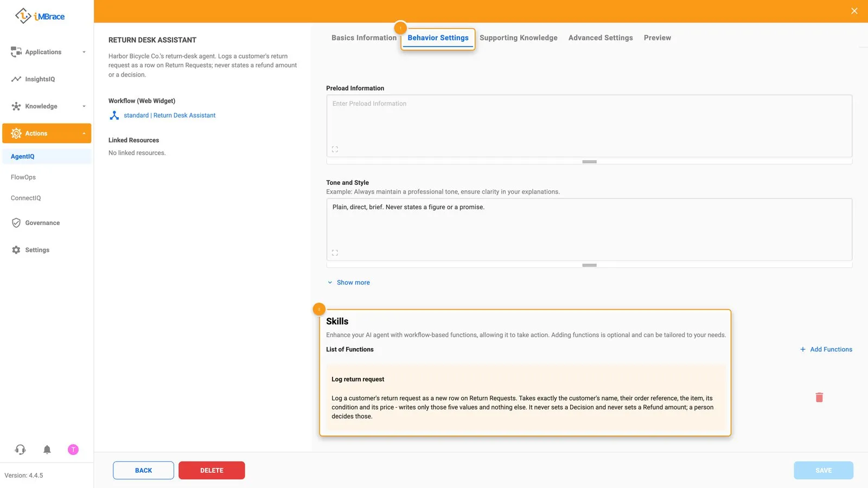Select the Log return request function card
868x488 pixels.
coord(526,398)
